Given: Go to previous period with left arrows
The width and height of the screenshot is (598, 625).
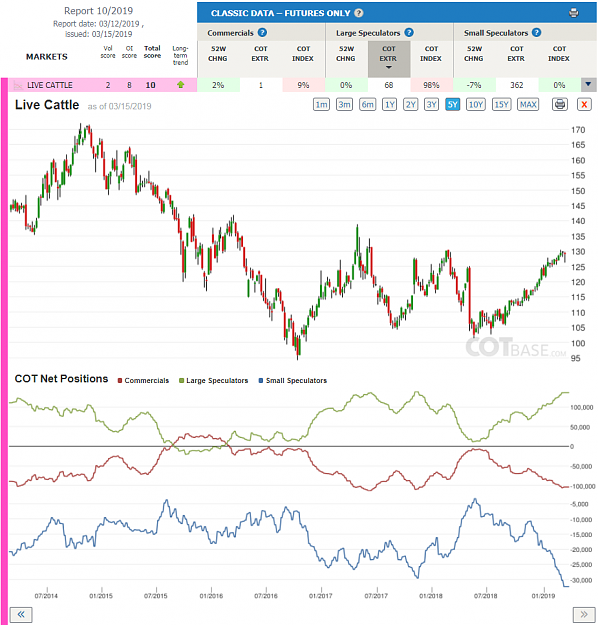Looking at the screenshot, I should (x=21, y=615).
